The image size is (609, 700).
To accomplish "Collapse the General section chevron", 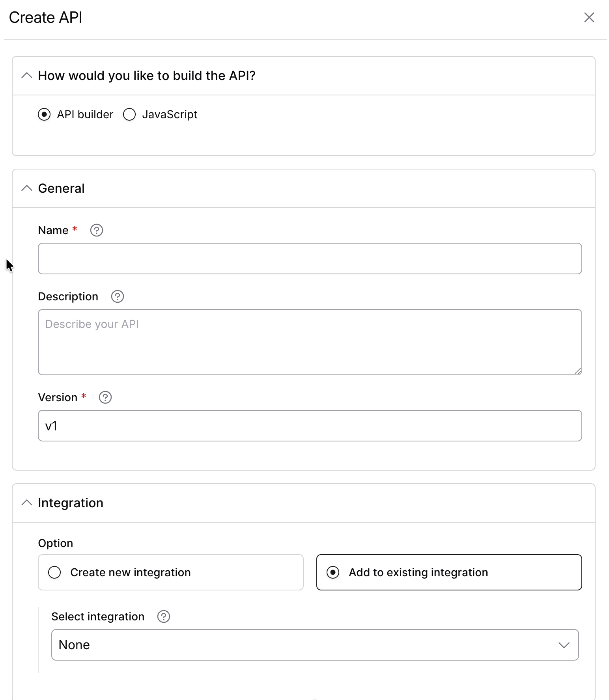I will click(26, 188).
